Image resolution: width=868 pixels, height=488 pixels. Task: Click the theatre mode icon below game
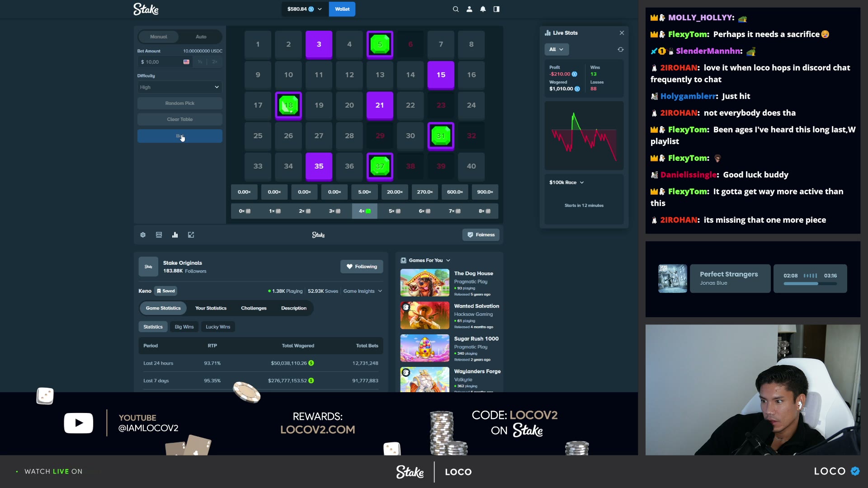click(159, 235)
